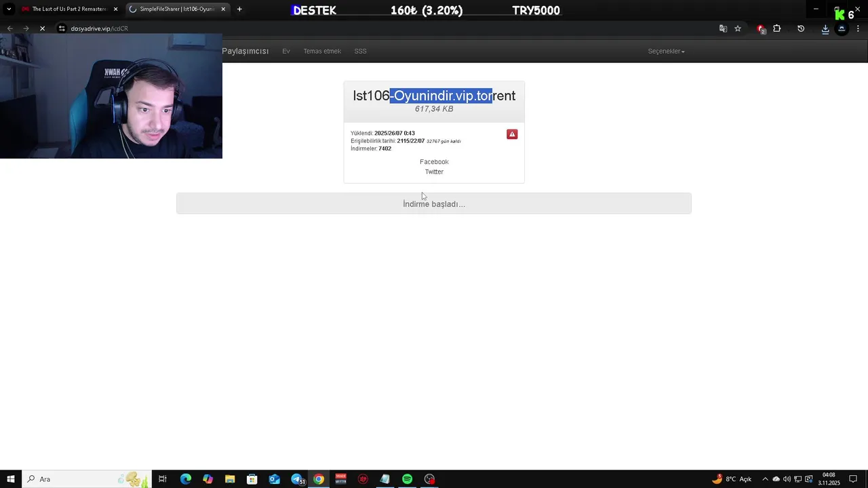Open the Windows notification center

[853, 479]
